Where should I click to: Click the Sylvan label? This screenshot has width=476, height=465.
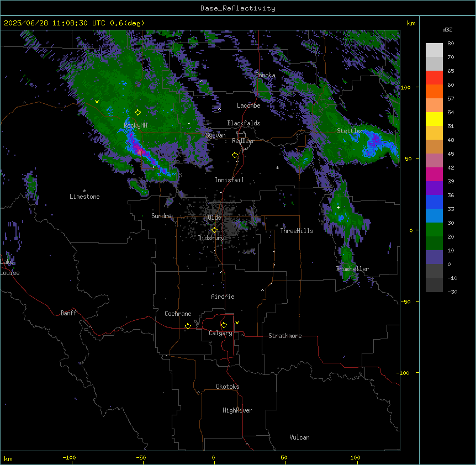[215, 135]
